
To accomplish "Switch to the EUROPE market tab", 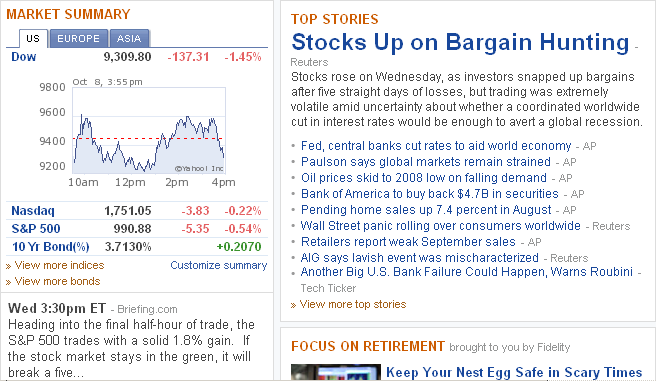I will pos(79,38).
